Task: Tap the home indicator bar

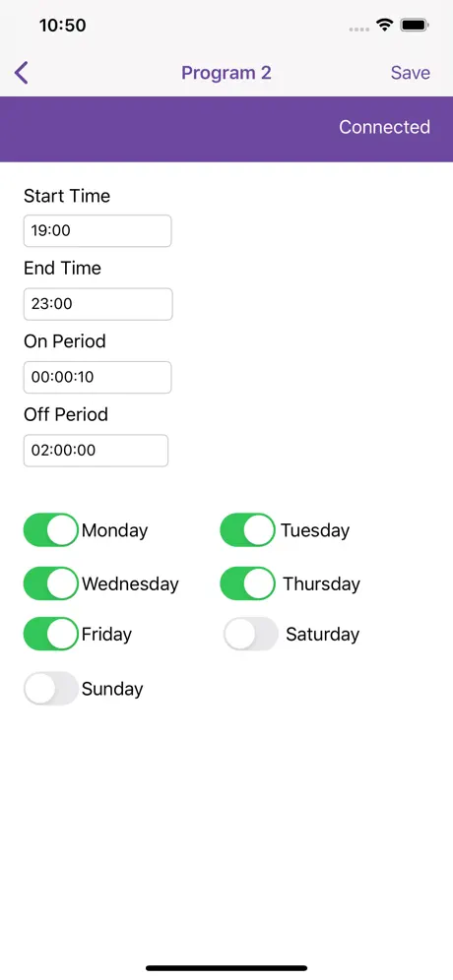Action: (226, 968)
